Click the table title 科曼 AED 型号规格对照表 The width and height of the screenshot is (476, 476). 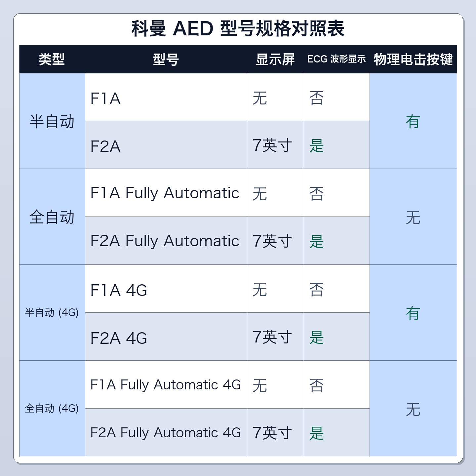click(x=238, y=28)
